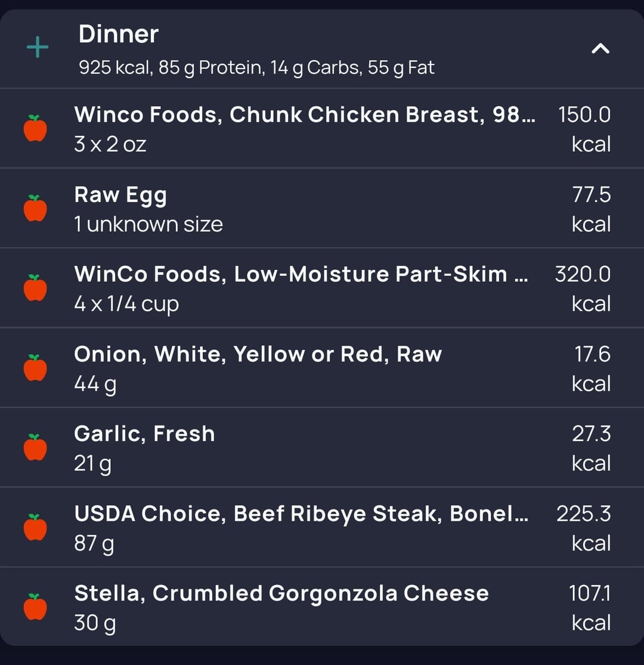Open WinCo Low-Moisture Part-Skim entry
Viewport: 644px width, 665px height.
tap(301, 275)
